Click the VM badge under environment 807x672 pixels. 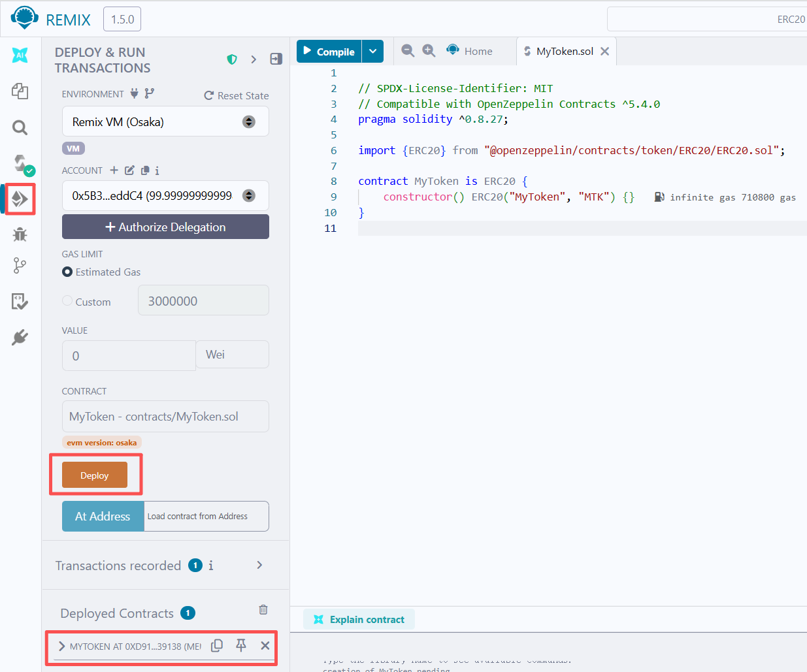73,148
